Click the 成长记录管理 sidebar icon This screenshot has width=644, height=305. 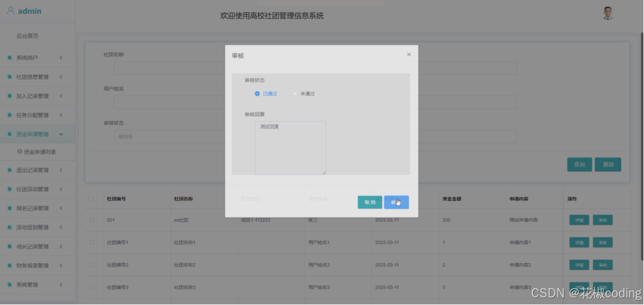coord(9,246)
